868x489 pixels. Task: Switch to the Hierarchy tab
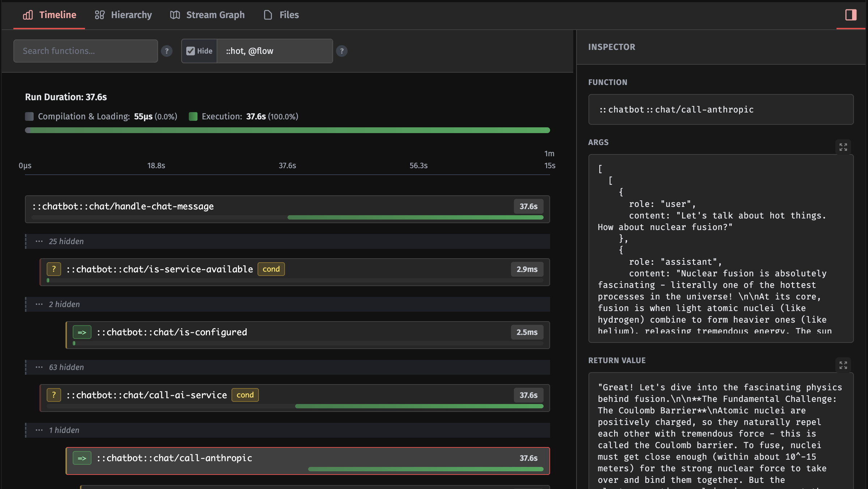pyautogui.click(x=123, y=15)
